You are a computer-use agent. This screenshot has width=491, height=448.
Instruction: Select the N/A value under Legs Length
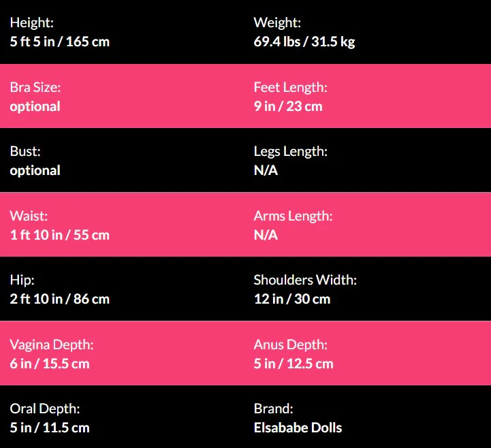[x=266, y=170]
